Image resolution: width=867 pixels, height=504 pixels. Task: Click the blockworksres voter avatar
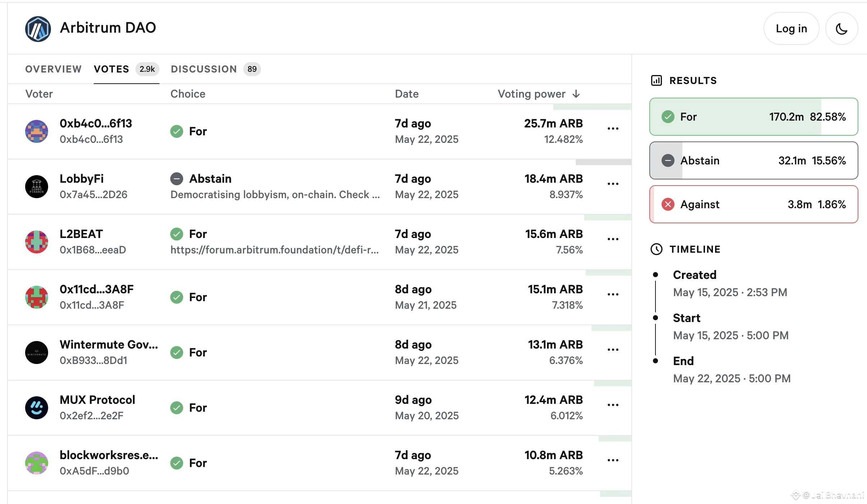click(x=37, y=463)
